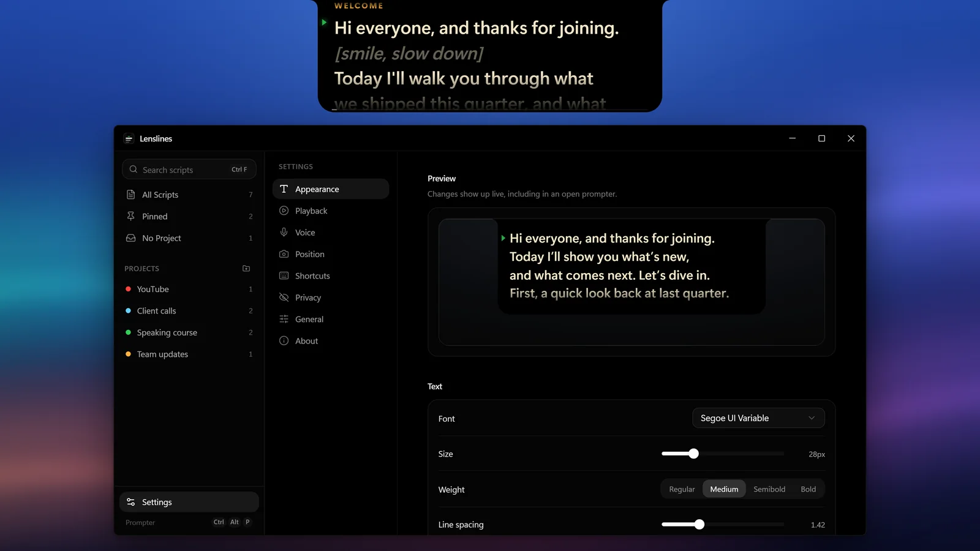
Task: Show All Scripts list
Action: tap(189, 195)
